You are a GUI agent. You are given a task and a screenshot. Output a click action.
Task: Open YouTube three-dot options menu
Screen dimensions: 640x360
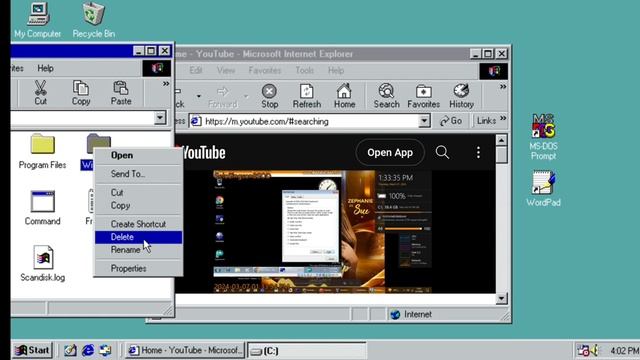(x=478, y=153)
